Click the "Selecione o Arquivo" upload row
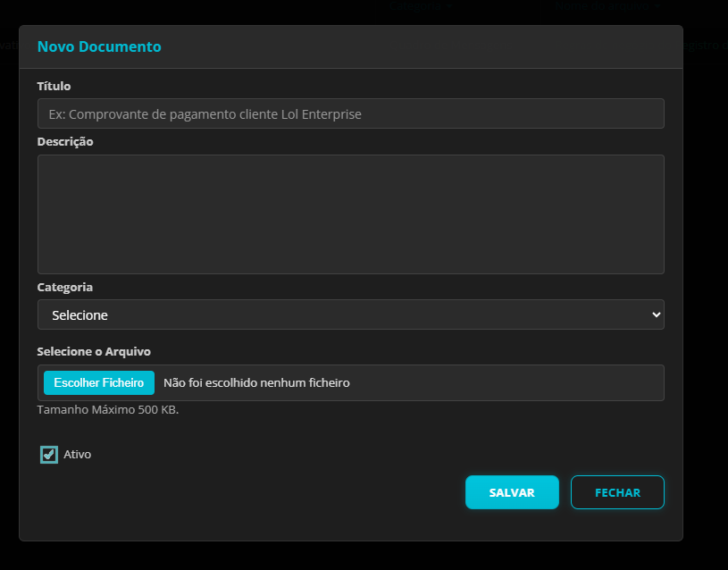The height and width of the screenshot is (570, 728). [350, 382]
